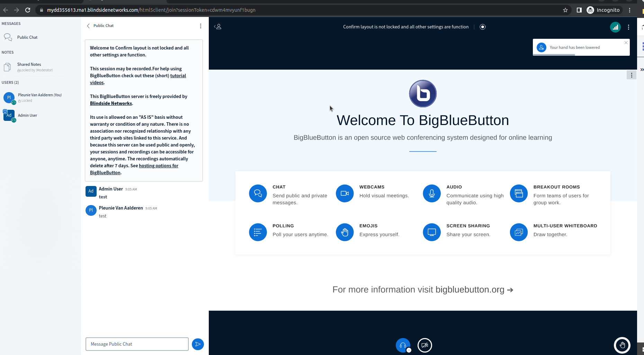Click Admin User avatar in chat message
644x355 pixels.
pyautogui.click(x=91, y=191)
